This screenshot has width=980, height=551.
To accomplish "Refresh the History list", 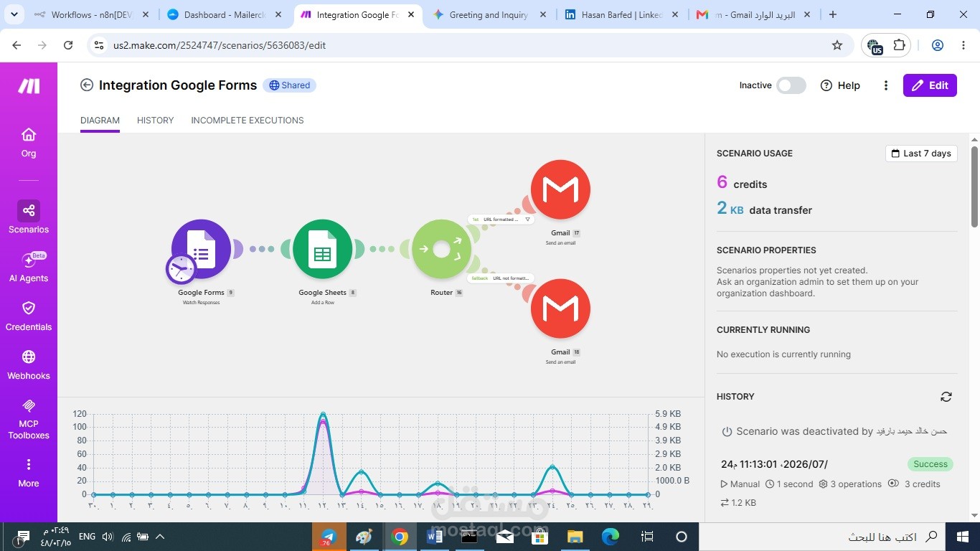I will (x=946, y=397).
